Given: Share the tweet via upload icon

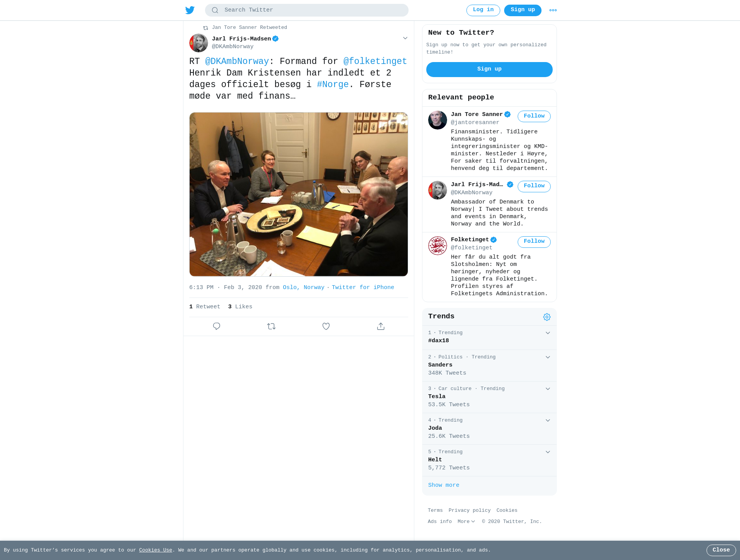Looking at the screenshot, I should tap(381, 326).
